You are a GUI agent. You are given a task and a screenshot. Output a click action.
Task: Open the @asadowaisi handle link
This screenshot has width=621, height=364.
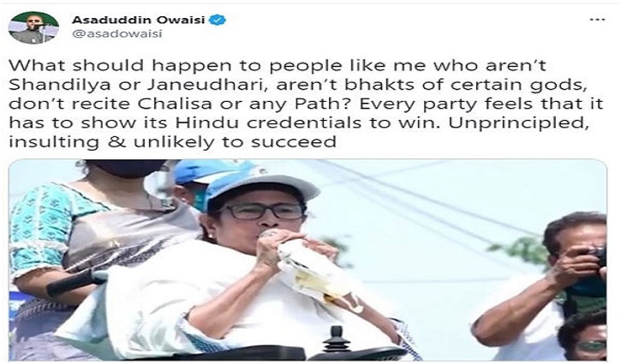tap(116, 33)
